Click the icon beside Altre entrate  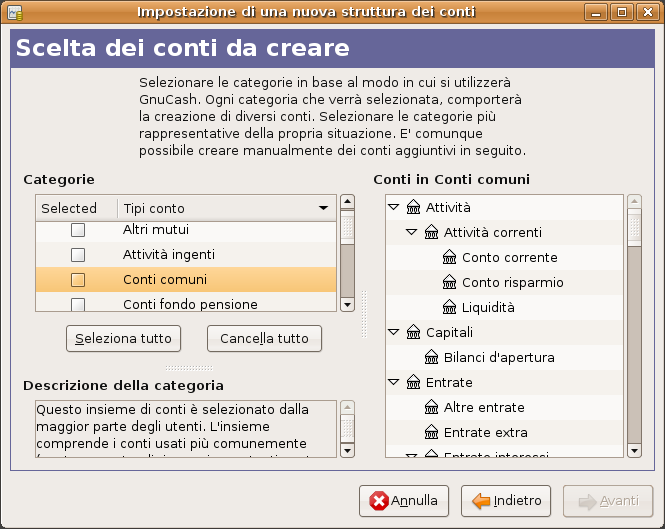(431, 408)
